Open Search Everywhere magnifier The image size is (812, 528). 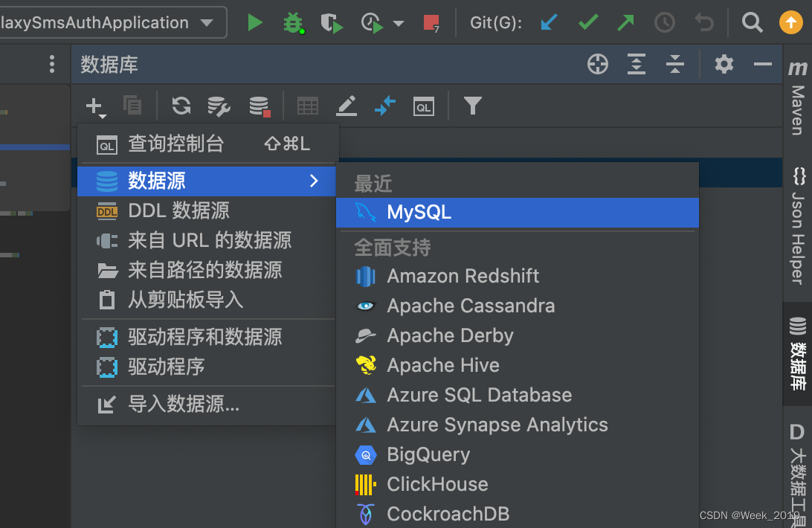click(752, 23)
